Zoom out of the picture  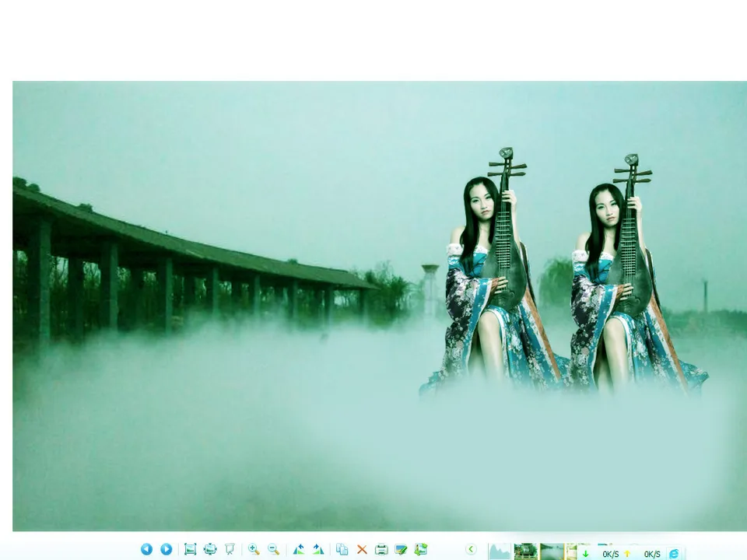click(274, 549)
